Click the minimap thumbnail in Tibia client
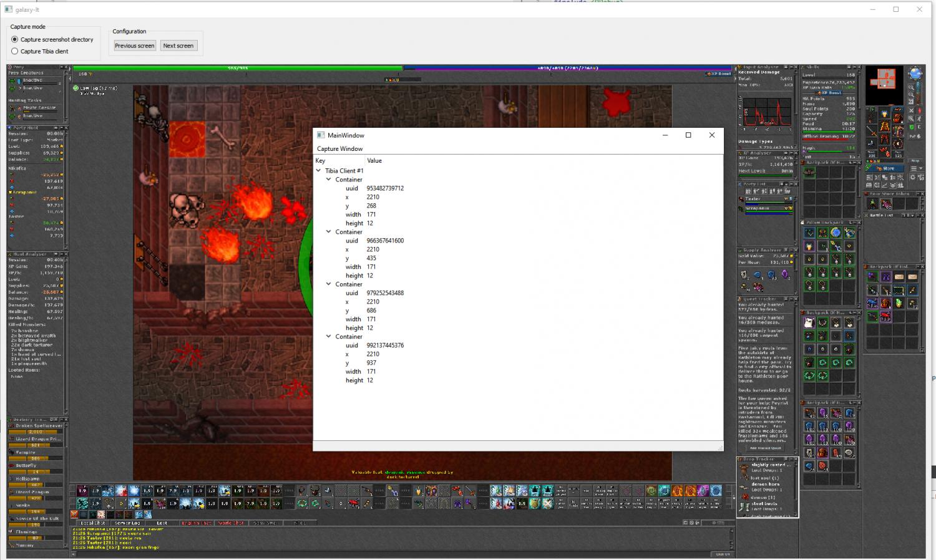 click(883, 79)
